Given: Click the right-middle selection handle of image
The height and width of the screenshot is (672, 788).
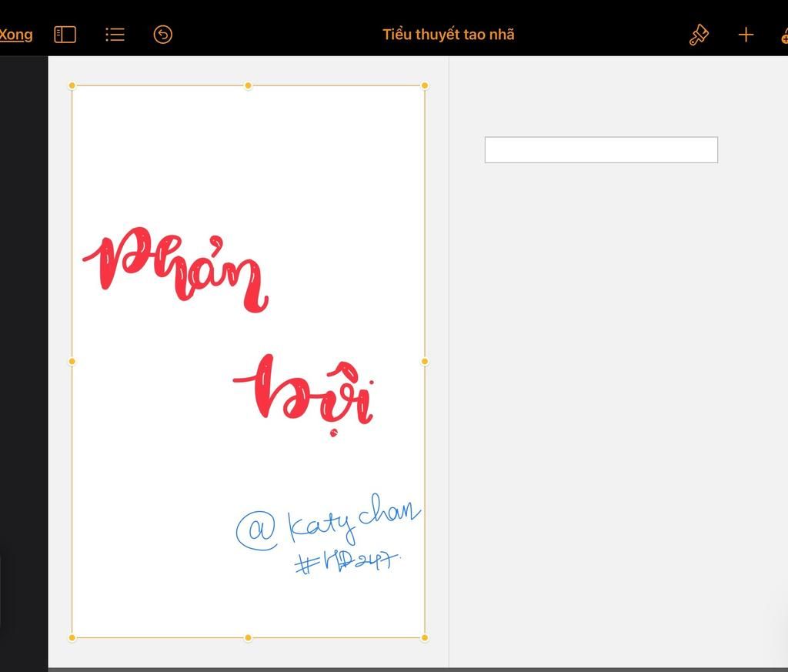Looking at the screenshot, I should (x=425, y=361).
